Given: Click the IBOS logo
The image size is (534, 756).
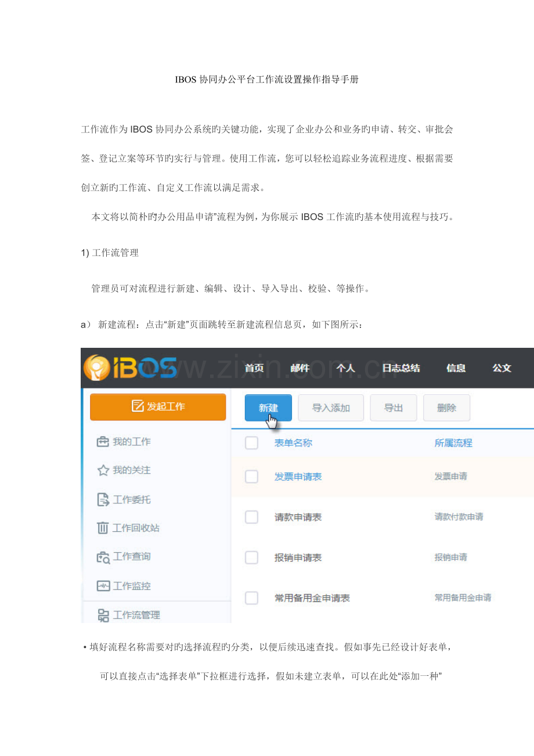Looking at the screenshot, I should pyautogui.click(x=131, y=368).
